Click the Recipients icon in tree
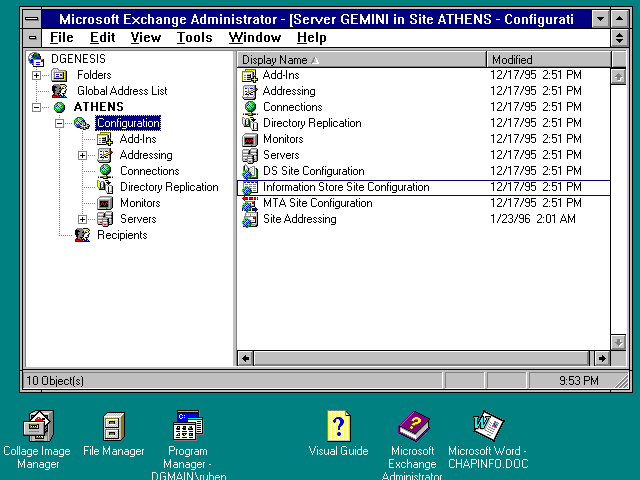This screenshot has width=640, height=480. [82, 235]
